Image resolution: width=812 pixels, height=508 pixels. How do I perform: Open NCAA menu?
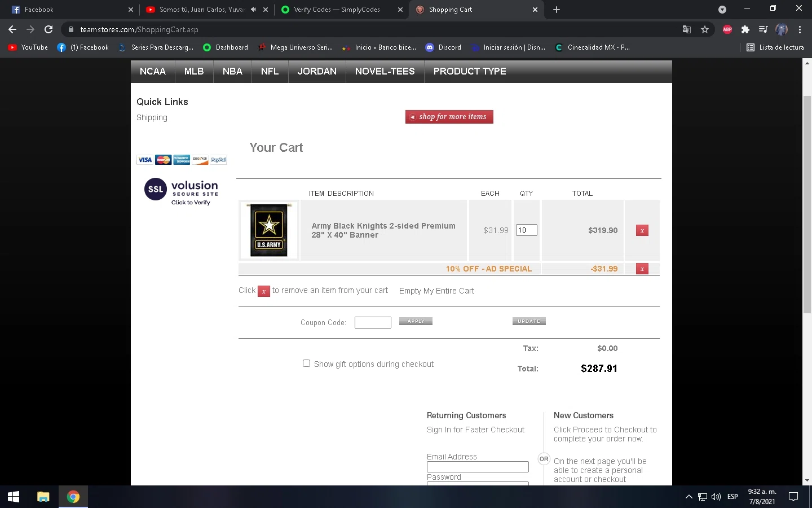click(153, 71)
